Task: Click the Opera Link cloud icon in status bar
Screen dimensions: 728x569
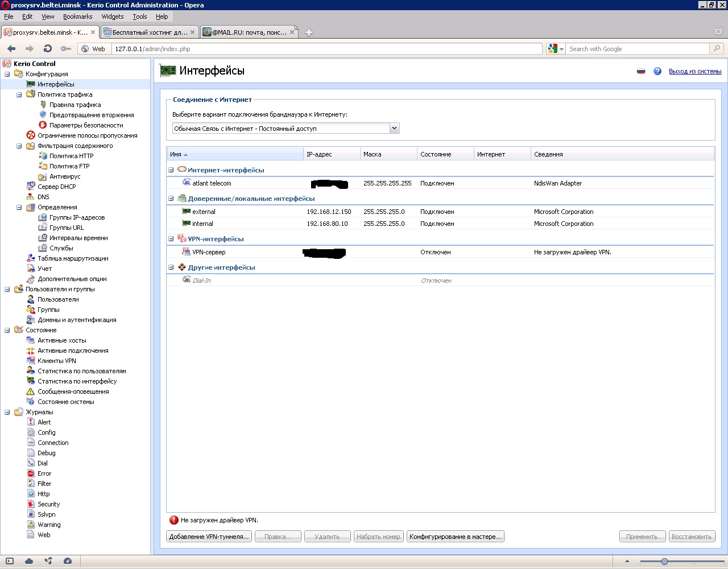Action: 29,561
